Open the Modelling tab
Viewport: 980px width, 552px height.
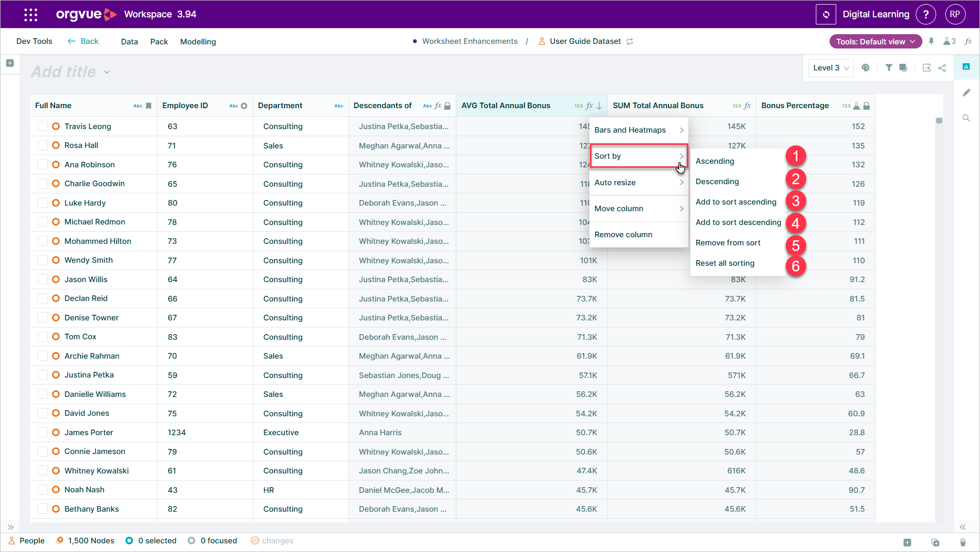198,42
